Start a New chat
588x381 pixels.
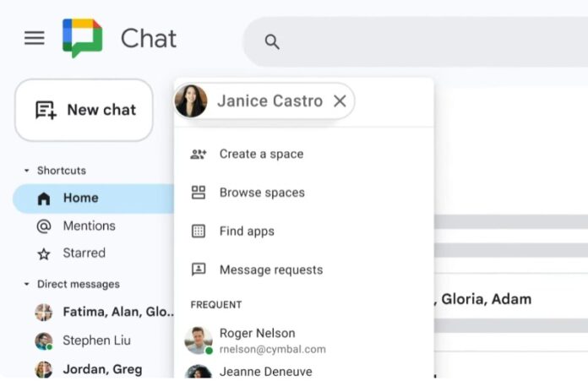coord(84,110)
